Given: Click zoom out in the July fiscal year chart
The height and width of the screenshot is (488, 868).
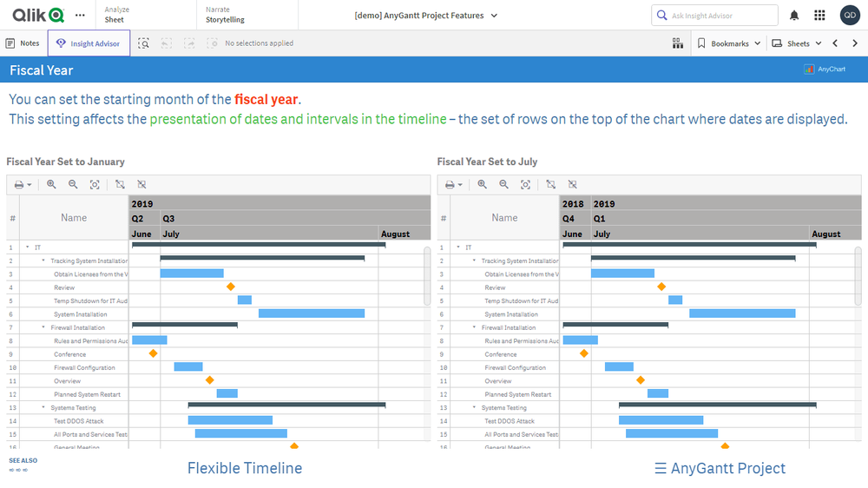Looking at the screenshot, I should click(503, 184).
